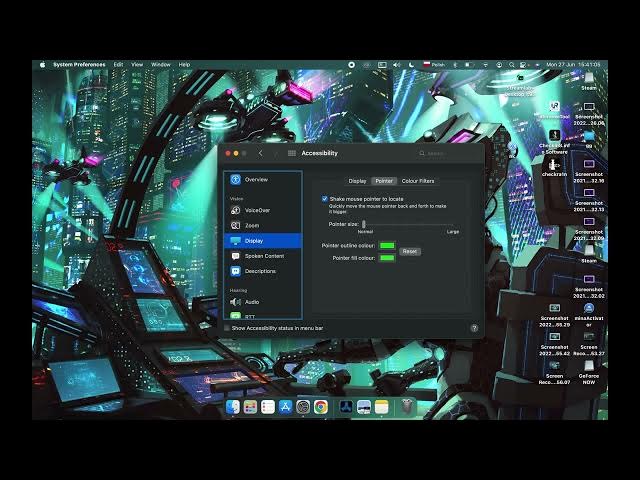Open the GeForce NOW desktop icon
The height and width of the screenshot is (480, 640).
coord(589,373)
